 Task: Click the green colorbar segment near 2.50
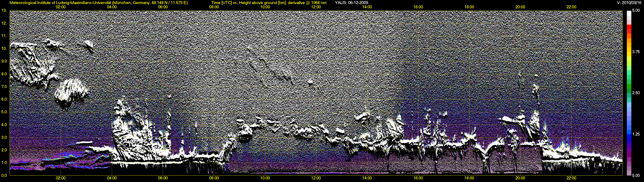629,89
